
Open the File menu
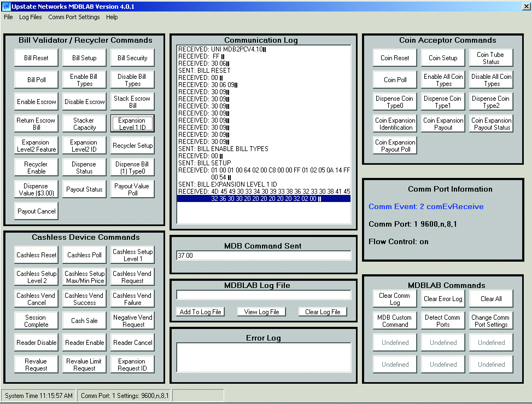pos(8,17)
